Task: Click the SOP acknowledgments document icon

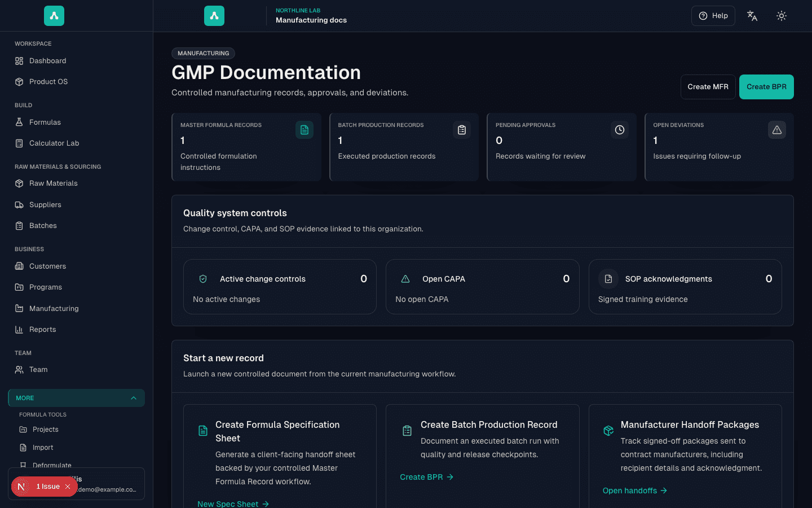Action: click(608, 279)
